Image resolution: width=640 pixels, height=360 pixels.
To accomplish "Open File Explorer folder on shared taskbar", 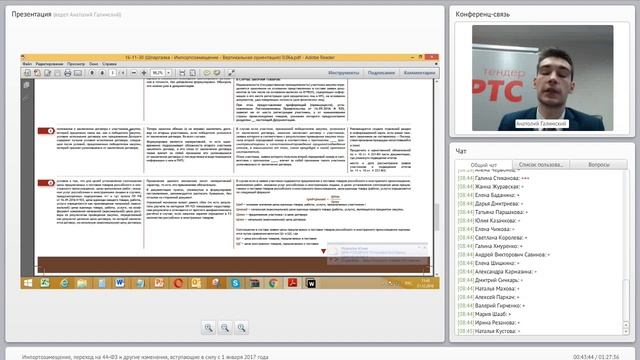I will 82,283.
